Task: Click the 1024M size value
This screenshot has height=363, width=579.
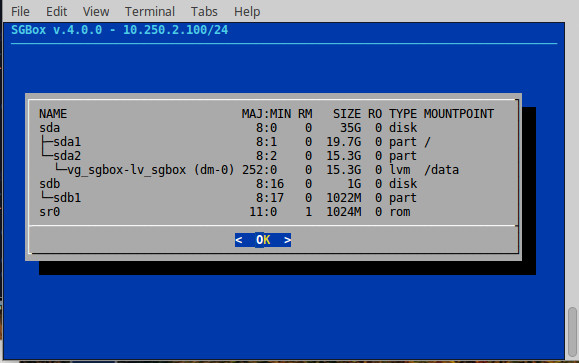Action: click(343, 212)
